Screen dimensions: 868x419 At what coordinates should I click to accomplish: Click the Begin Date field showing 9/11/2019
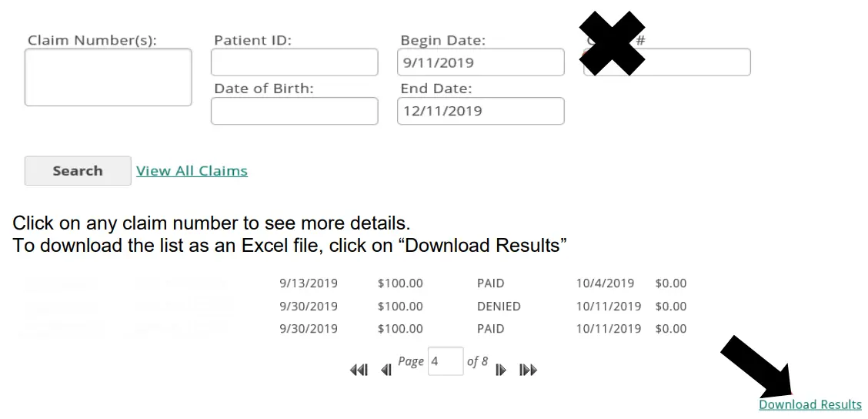coord(481,62)
